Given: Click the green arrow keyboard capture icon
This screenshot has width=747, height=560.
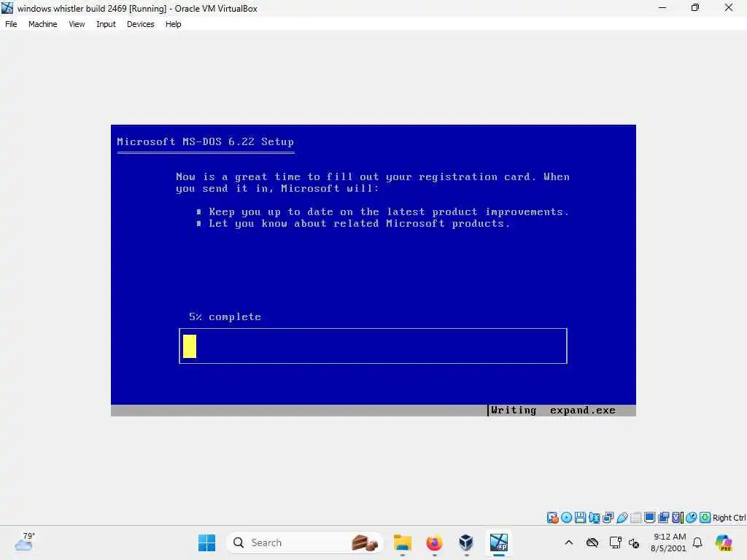Looking at the screenshot, I should pos(705,518).
